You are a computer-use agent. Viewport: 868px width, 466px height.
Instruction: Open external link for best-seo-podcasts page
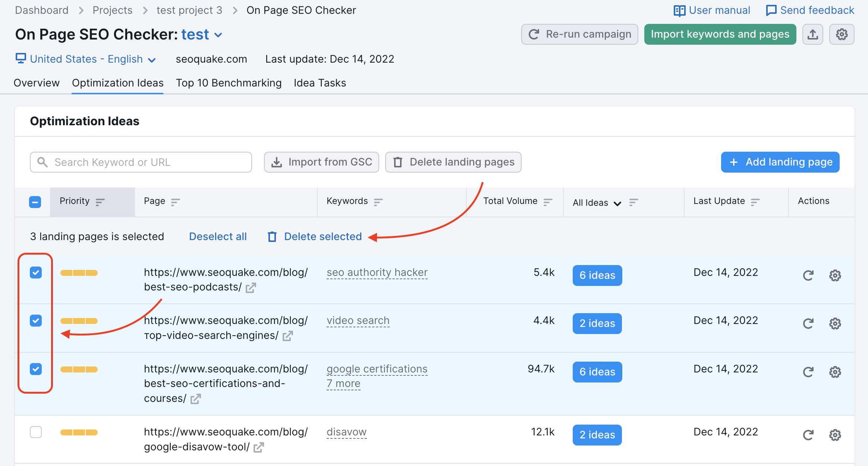point(251,287)
